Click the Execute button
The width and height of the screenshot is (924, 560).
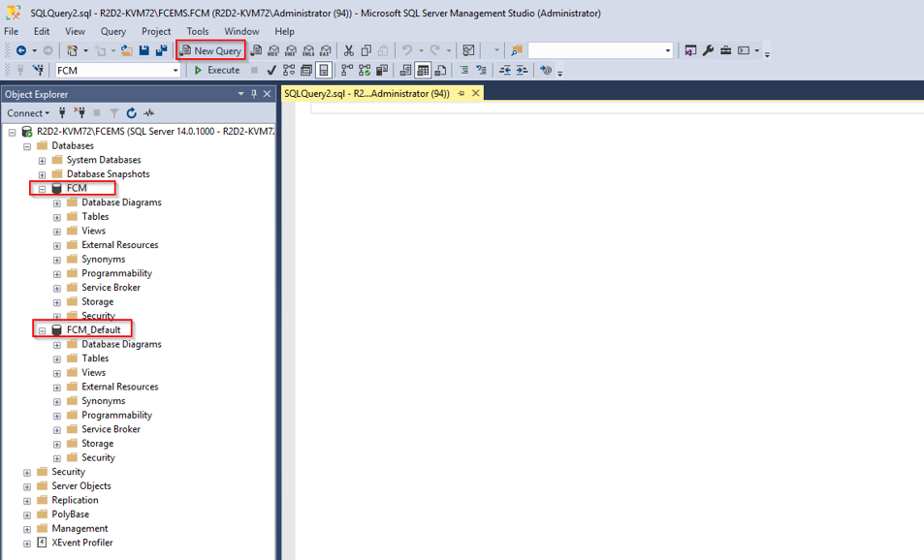[217, 70]
